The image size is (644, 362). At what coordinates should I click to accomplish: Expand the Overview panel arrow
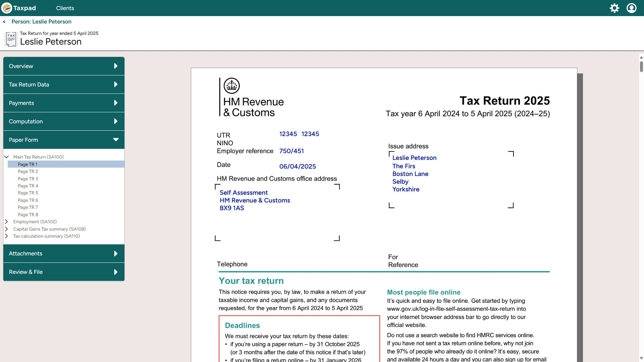116,66
